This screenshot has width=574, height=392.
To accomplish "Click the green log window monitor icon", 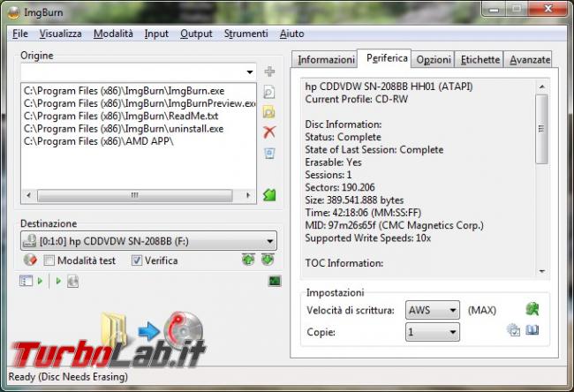I will [x=275, y=281].
